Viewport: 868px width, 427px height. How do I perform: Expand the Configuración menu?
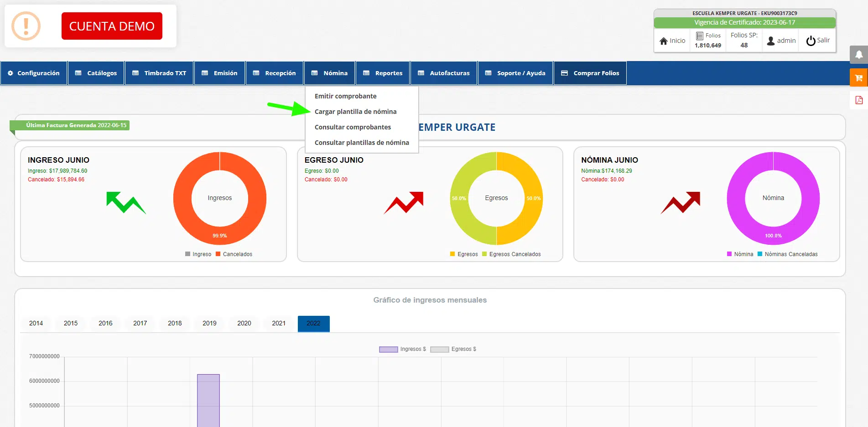tap(34, 73)
